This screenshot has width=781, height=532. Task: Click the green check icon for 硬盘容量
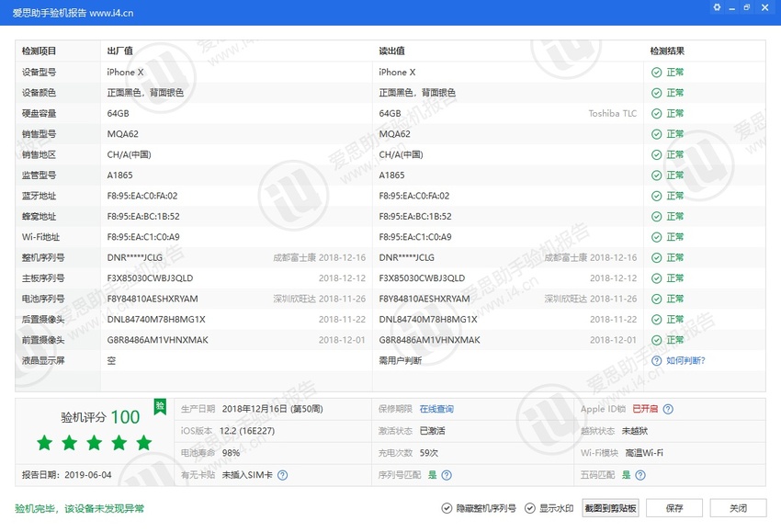click(x=656, y=114)
